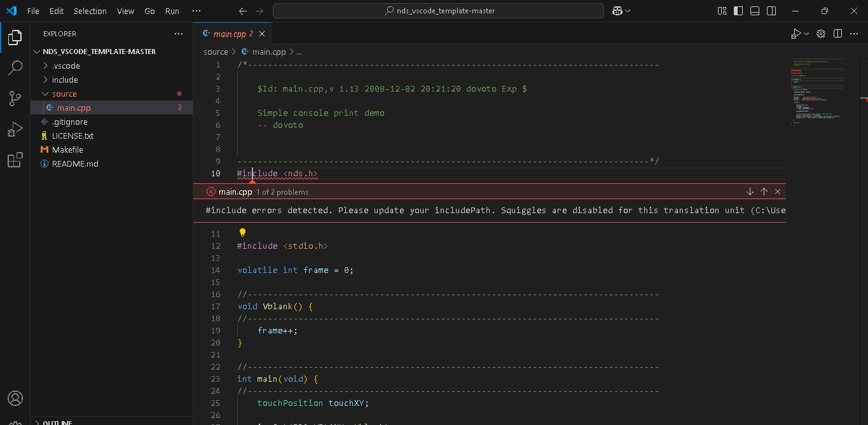Show more menu items ellipsis
Viewport: 868px width, 425px height.
coord(196,11)
